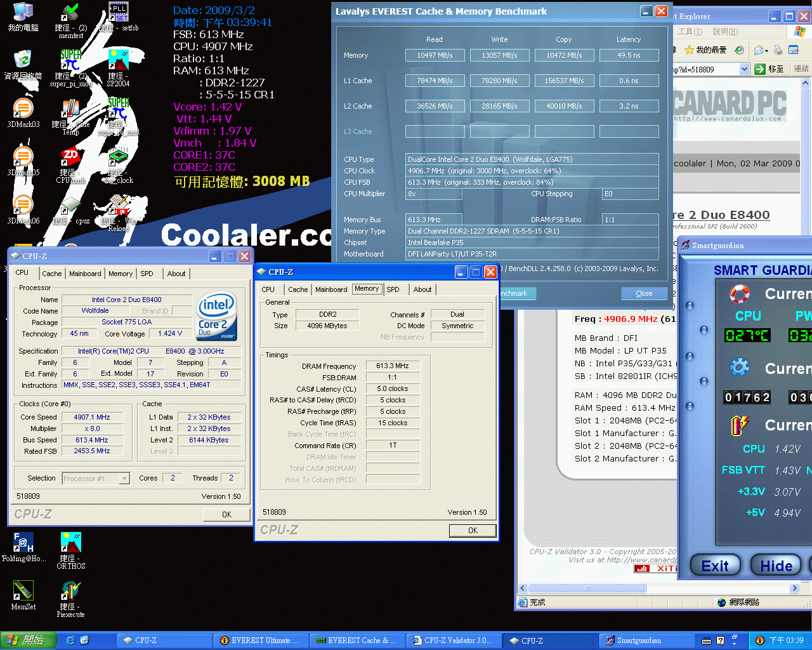Image resolution: width=812 pixels, height=650 pixels.
Task: Click Close in EVEREST benchmark window
Action: 644,293
